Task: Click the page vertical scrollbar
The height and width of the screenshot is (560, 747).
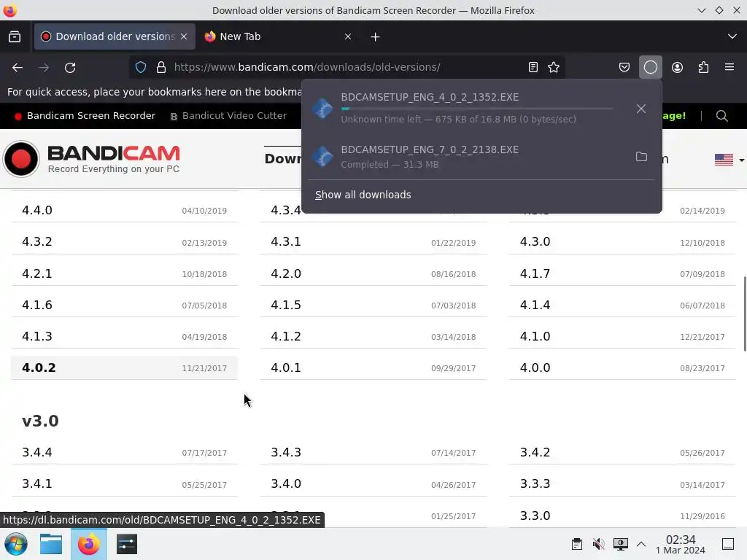Action: click(745, 314)
